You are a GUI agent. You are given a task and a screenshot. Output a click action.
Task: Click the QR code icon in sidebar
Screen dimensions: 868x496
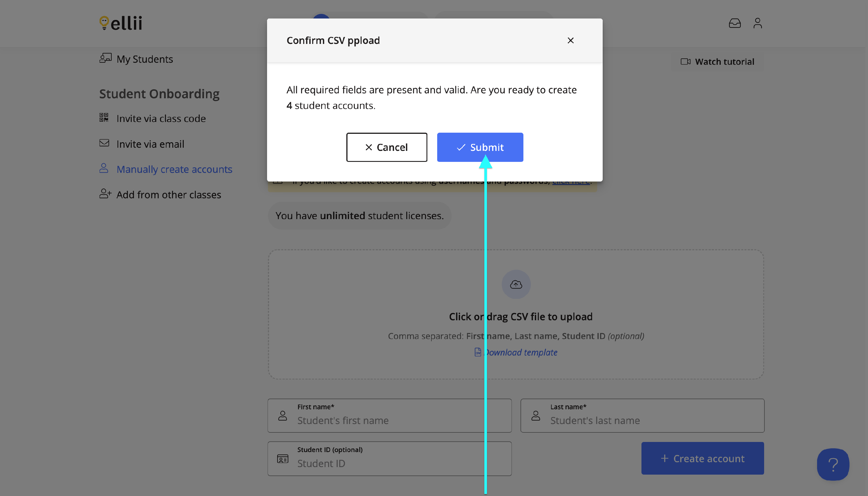tap(104, 118)
